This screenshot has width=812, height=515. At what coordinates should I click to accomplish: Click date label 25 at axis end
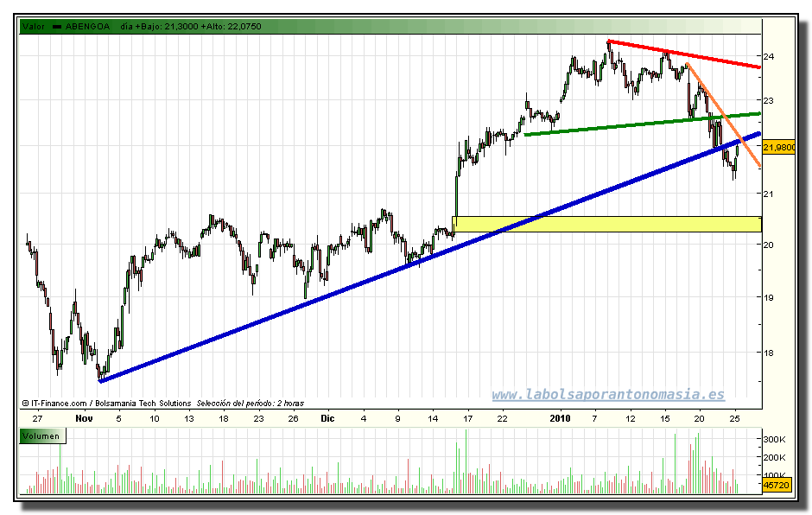pos(734,418)
